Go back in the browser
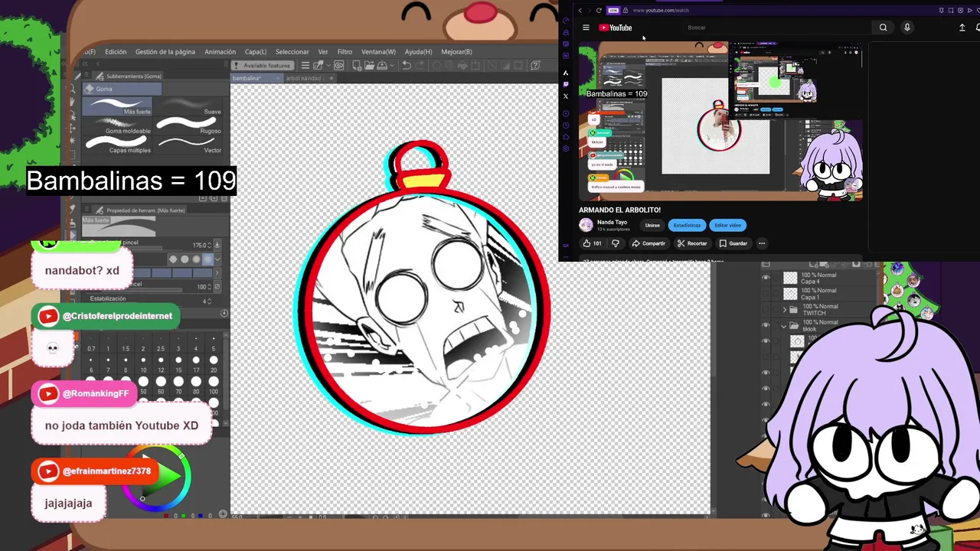 tap(580, 10)
